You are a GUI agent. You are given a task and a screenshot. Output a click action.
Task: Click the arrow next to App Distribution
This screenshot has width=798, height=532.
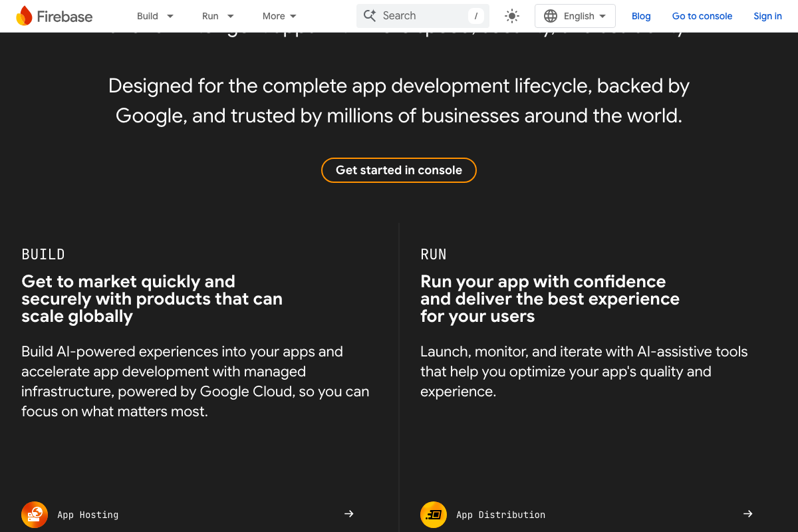[748, 513]
